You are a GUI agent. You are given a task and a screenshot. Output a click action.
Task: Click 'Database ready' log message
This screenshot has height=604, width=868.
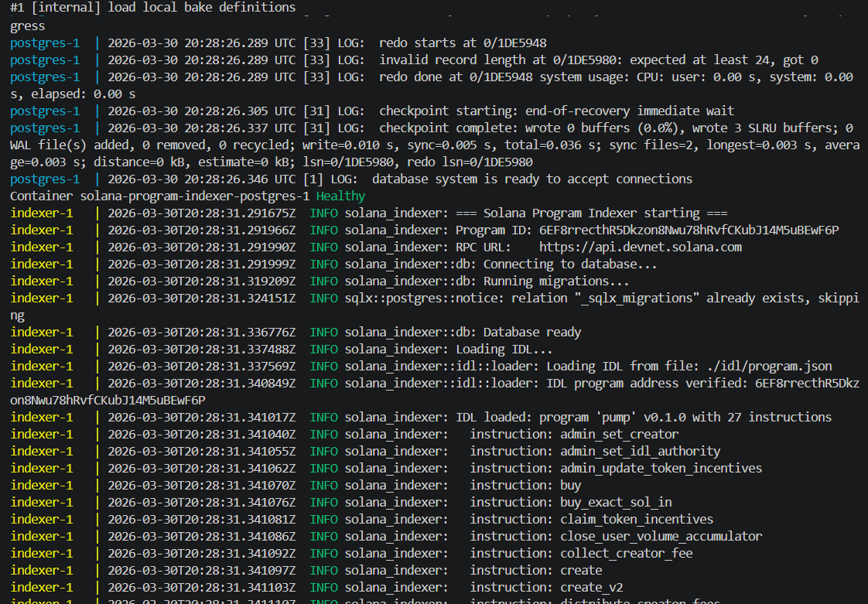tap(532, 333)
